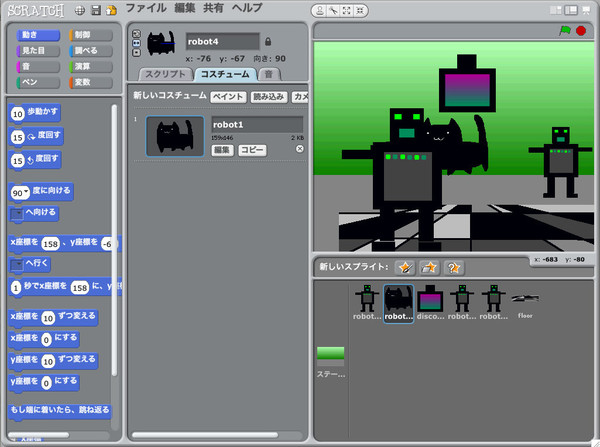Open the ファイル menu
600x447 pixels.
coord(146,8)
